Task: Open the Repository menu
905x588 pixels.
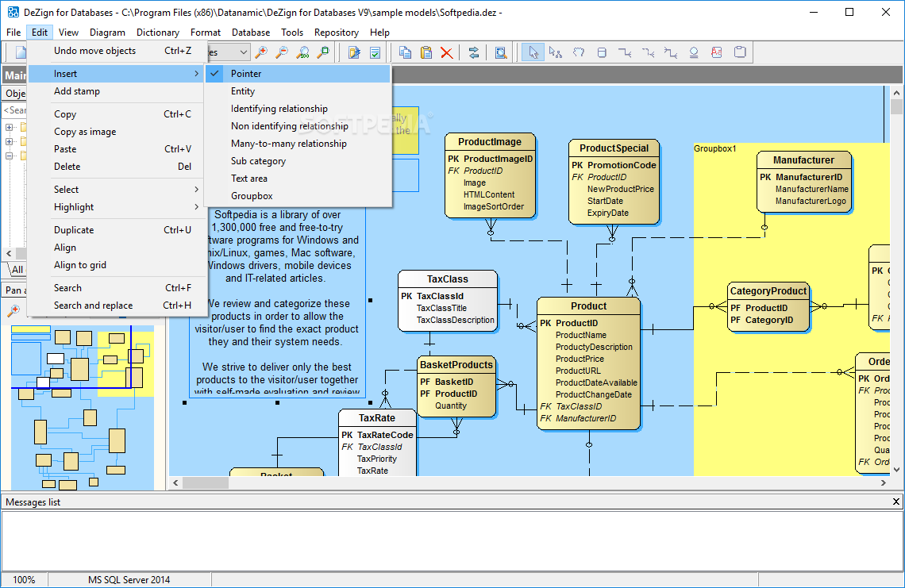Action: click(x=337, y=33)
